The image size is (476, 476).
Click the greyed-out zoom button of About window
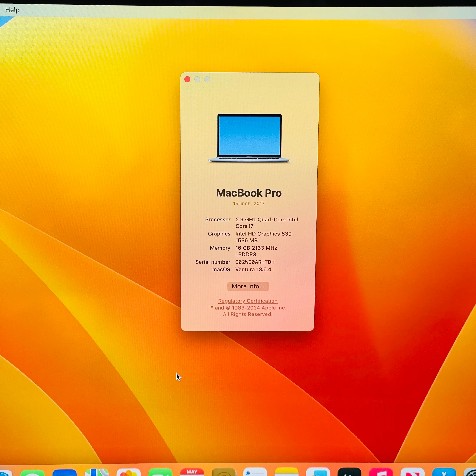[207, 79]
